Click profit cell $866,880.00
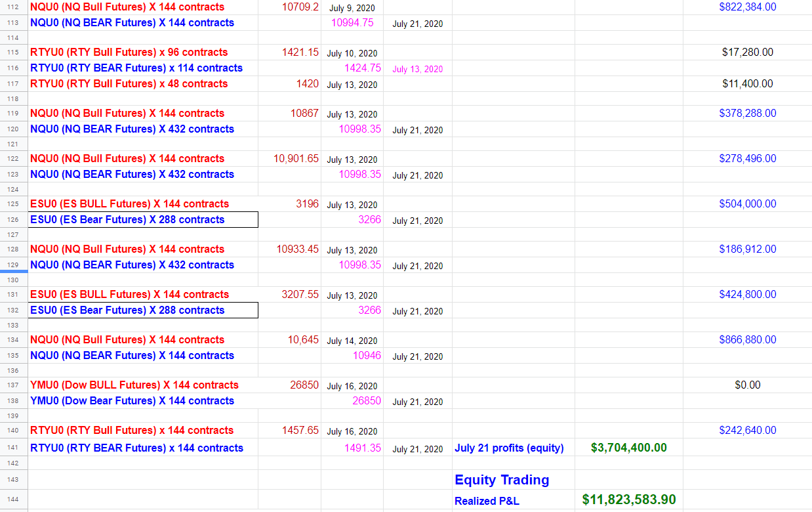 747,340
